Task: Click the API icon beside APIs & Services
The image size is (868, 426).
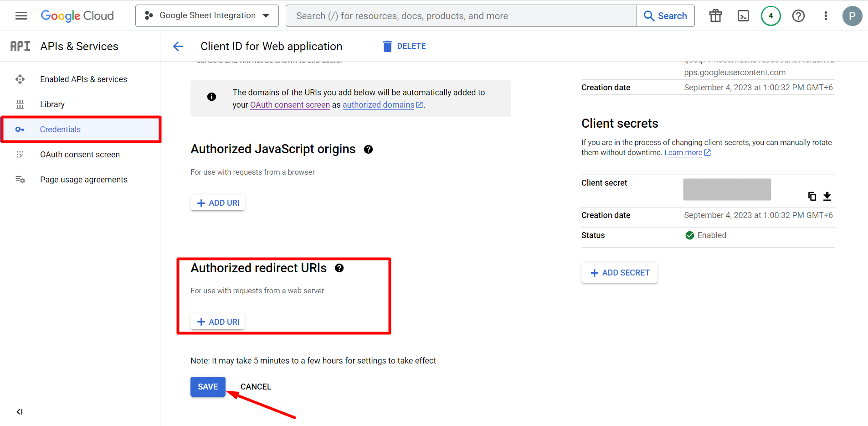Action: click(x=21, y=46)
